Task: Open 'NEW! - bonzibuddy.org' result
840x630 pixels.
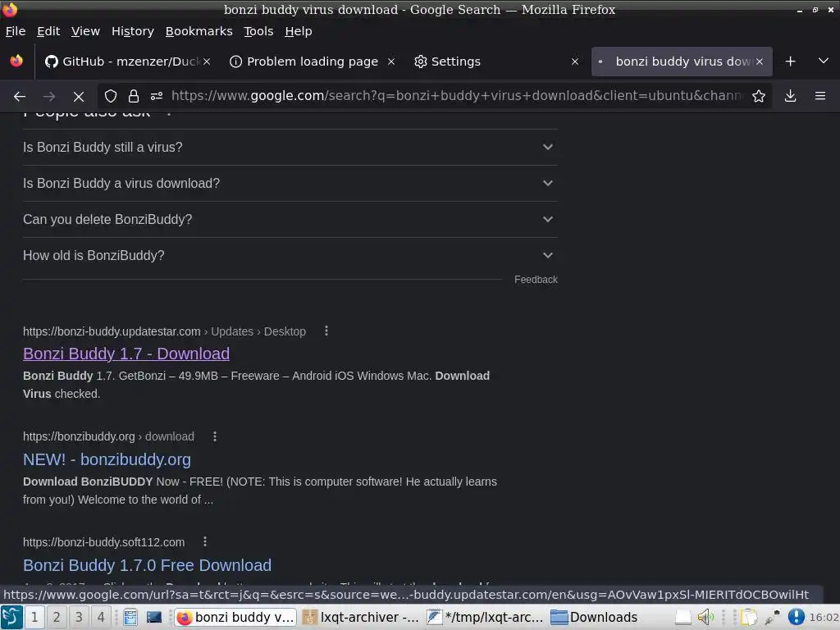Action: point(107,459)
